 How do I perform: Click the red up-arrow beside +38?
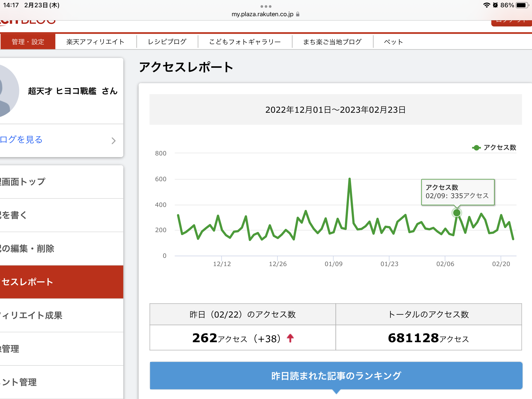pyautogui.click(x=290, y=338)
